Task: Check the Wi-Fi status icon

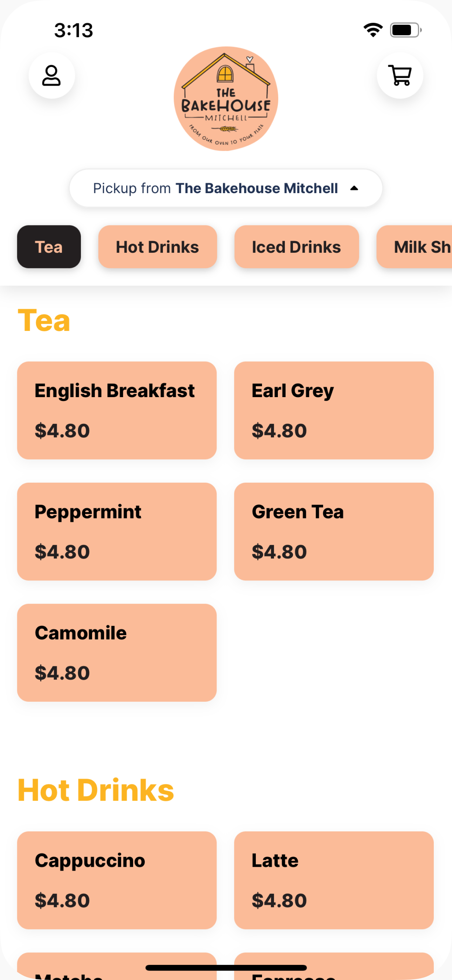Action: point(373,30)
